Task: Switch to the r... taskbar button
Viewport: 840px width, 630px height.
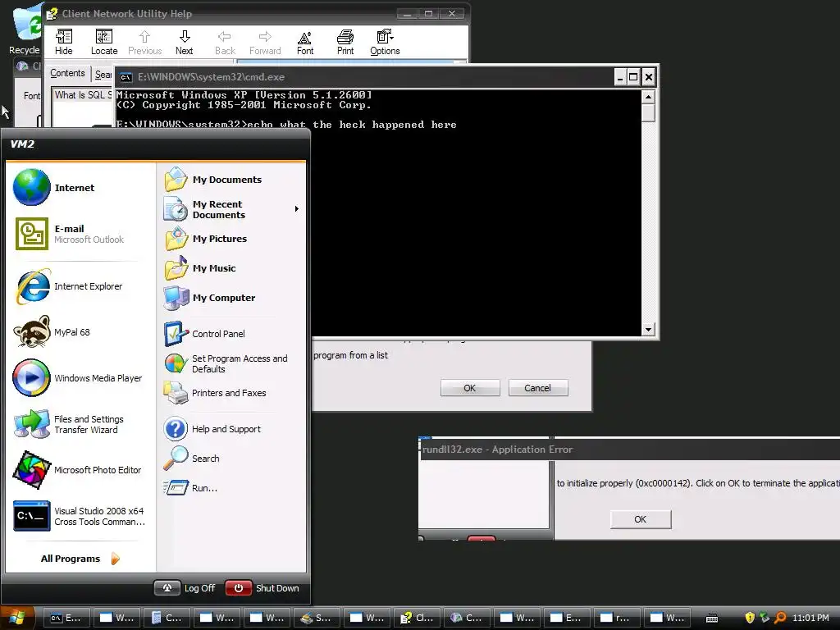Action: pos(615,618)
